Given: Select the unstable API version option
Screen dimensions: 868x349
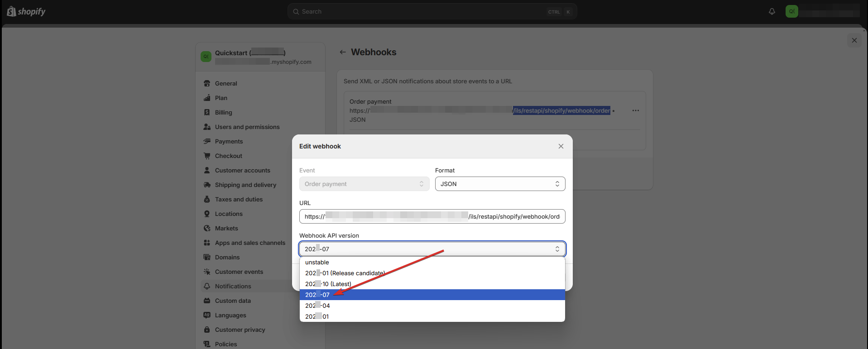Looking at the screenshot, I should pyautogui.click(x=317, y=262).
